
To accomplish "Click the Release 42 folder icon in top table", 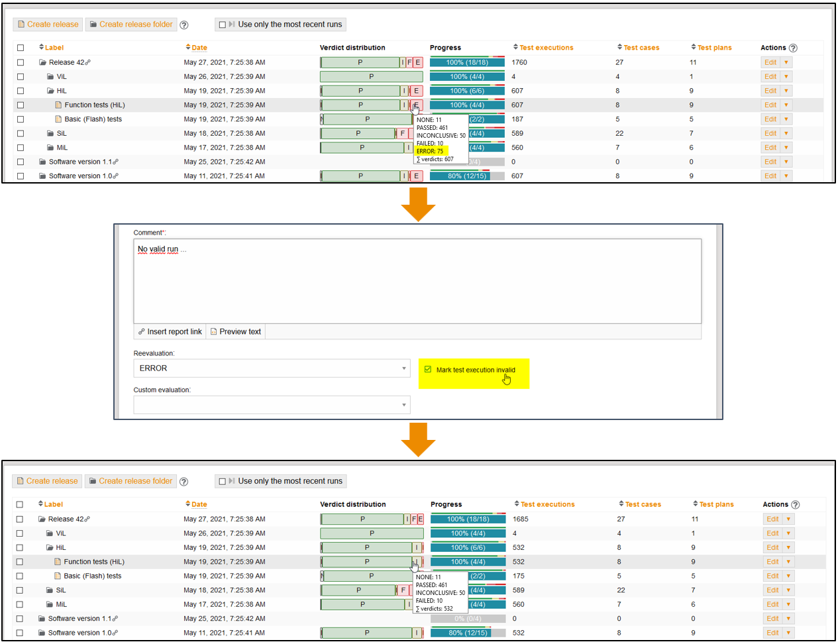I will click(42, 62).
